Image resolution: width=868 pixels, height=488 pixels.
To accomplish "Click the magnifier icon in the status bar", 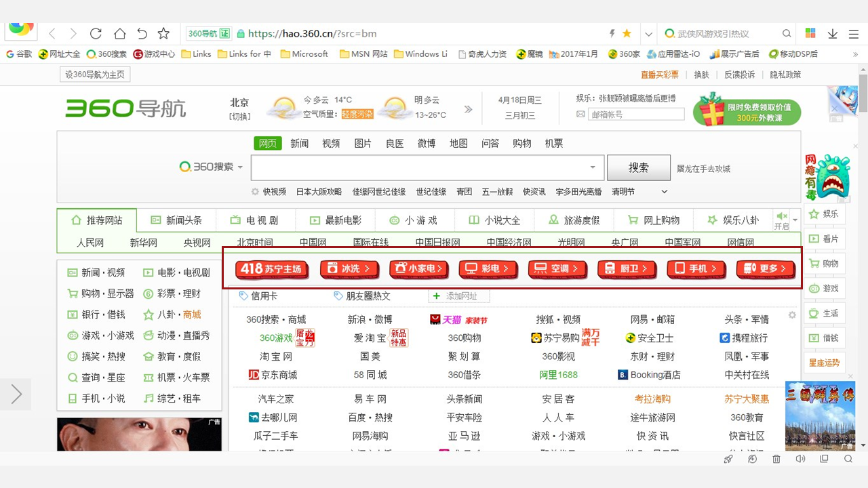I will [x=848, y=459].
